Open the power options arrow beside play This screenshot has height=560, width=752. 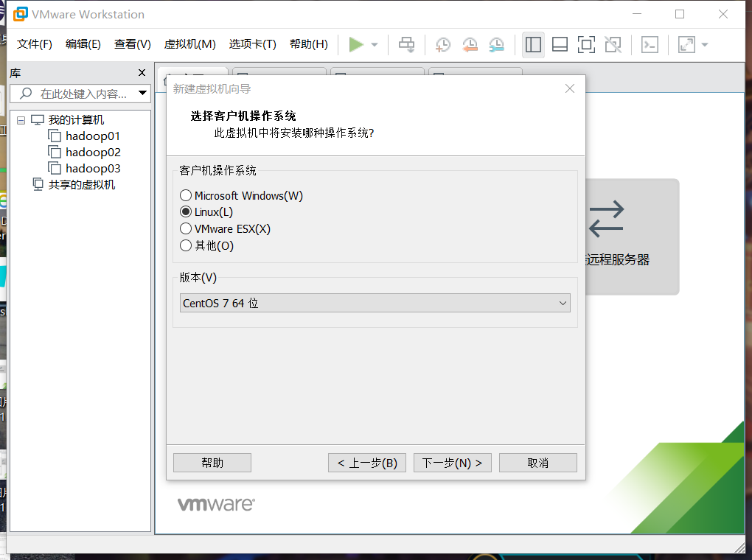tap(375, 45)
